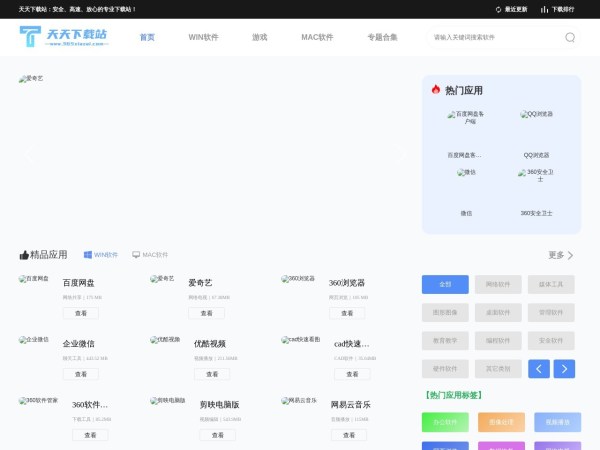The width and height of the screenshot is (600, 450).
Task: Open the 游戏 navigation menu item
Action: point(259,37)
